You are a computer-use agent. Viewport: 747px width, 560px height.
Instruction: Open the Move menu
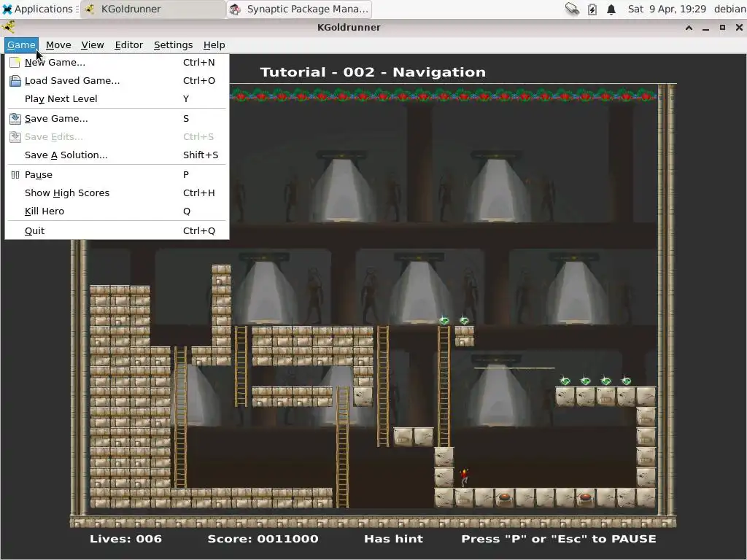pos(58,44)
